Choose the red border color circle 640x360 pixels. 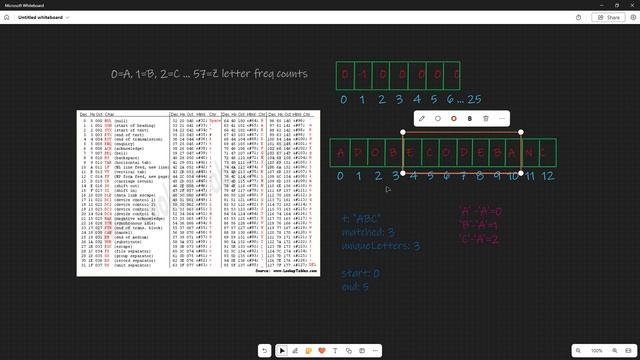click(453, 119)
